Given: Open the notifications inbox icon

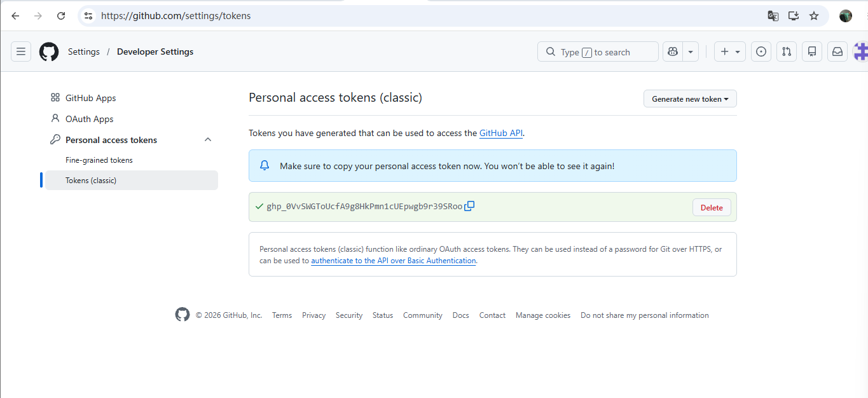Looking at the screenshot, I should [x=837, y=51].
